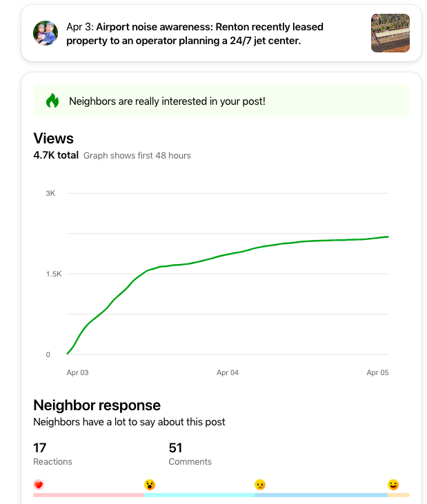This screenshot has height=504, width=427.
Task: Click the green flame icon
Action: point(52,101)
